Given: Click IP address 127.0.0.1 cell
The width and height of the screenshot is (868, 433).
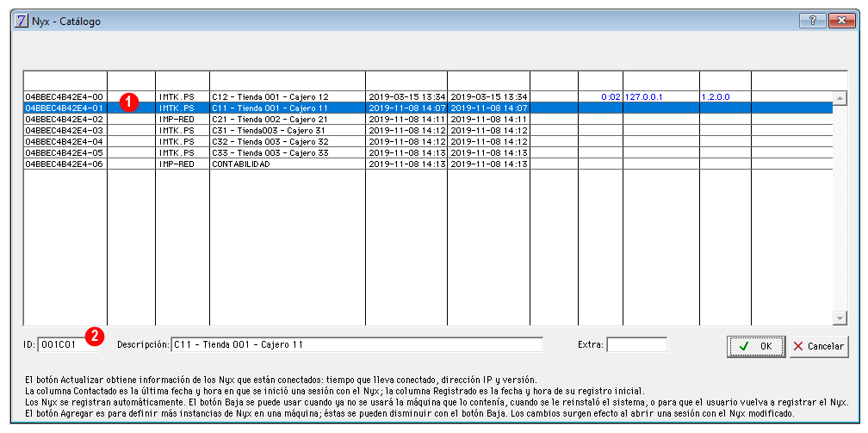Looking at the screenshot, I should click(661, 97).
